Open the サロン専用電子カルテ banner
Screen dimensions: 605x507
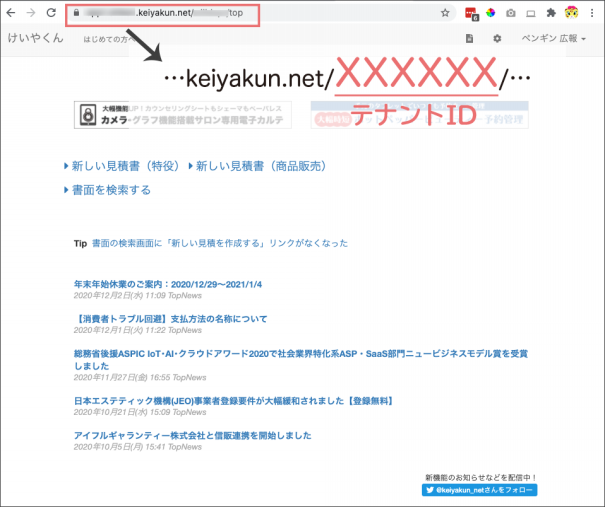(x=183, y=115)
